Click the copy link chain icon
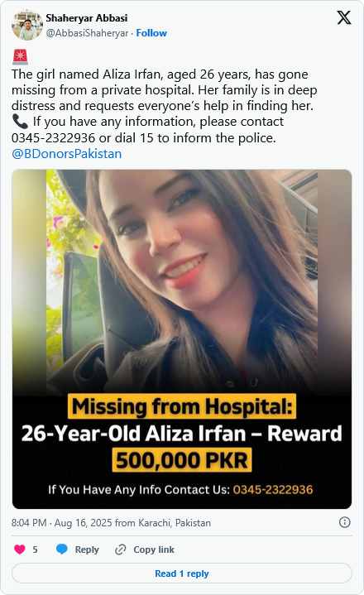Image resolution: width=364 pixels, height=595 pixels. point(121,549)
